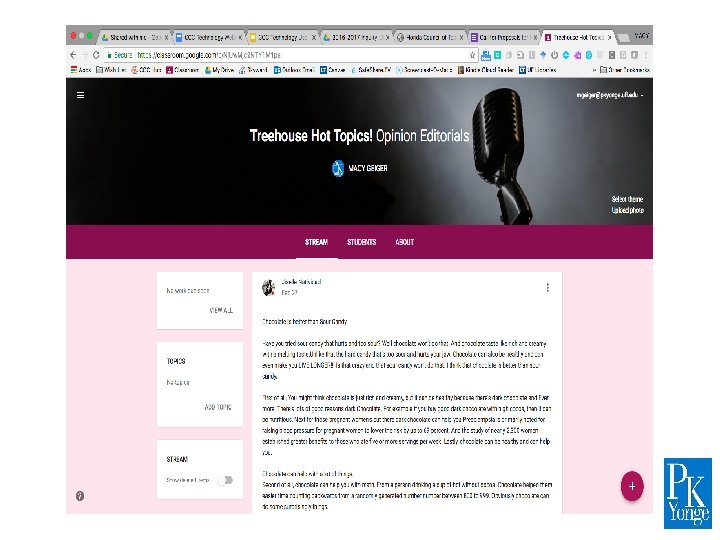Image resolution: width=720 pixels, height=540 pixels.
Task: Click the VIEW ALL button
Action: pos(221,310)
